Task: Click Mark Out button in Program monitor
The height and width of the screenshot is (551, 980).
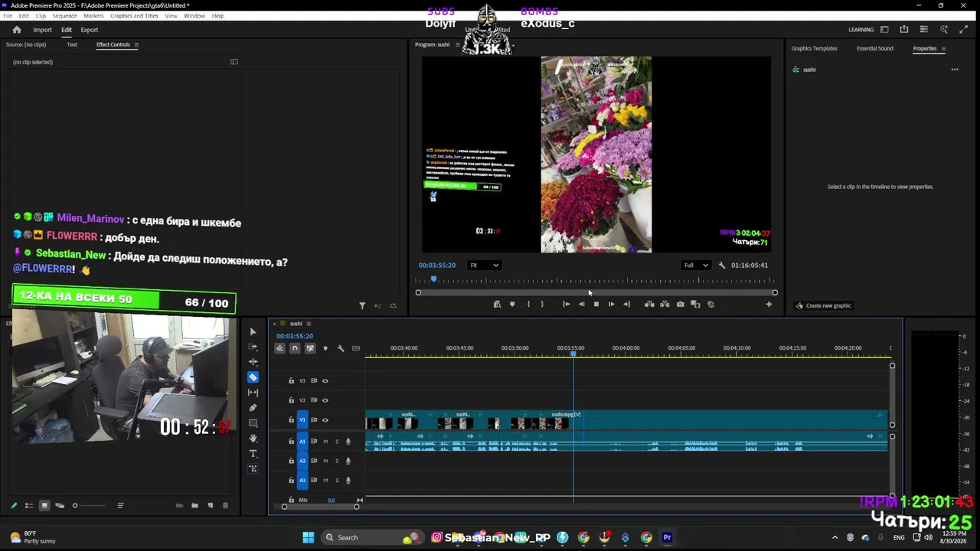Action: pyautogui.click(x=542, y=305)
